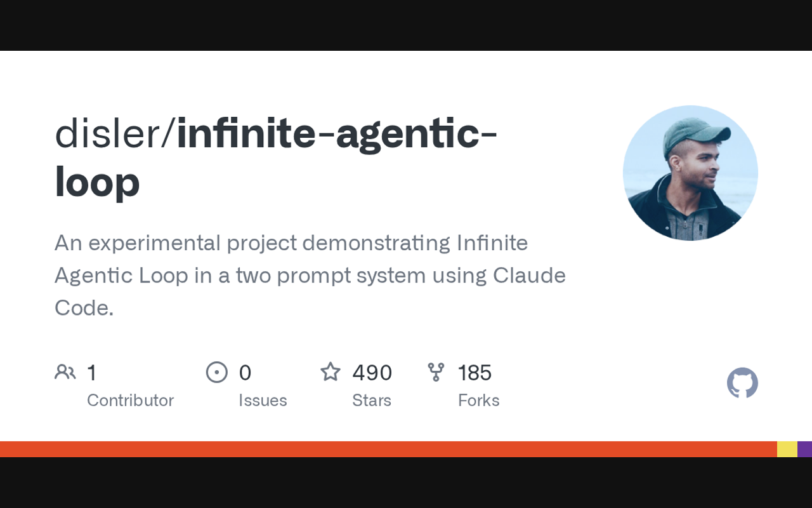Click the orange language bar segment
Viewport: 812px width, 508px height.
pos(388,449)
